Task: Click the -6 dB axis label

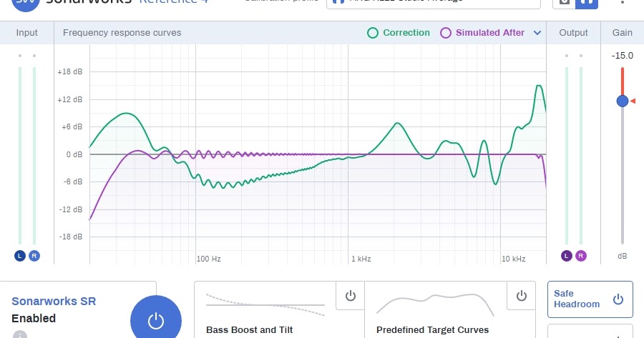Action: tap(73, 182)
